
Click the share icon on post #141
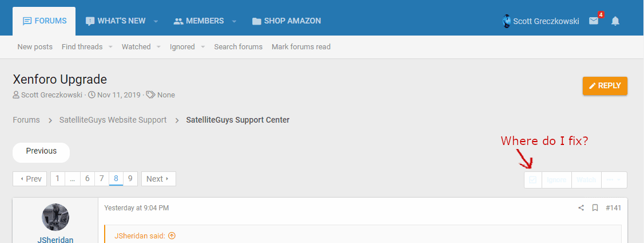[581, 208]
